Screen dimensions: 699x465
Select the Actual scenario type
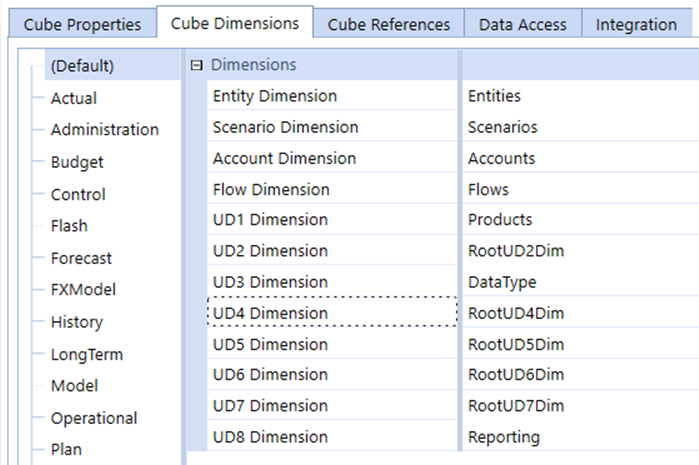[x=74, y=98]
